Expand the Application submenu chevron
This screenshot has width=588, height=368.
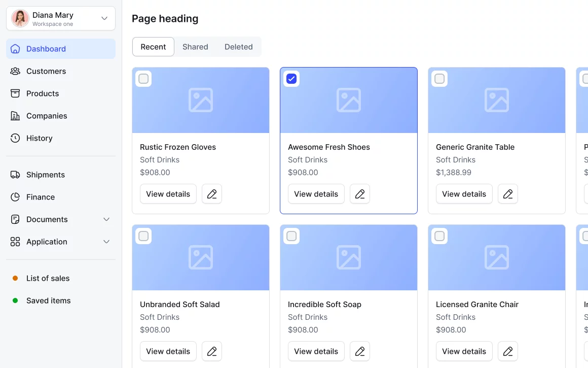click(106, 242)
